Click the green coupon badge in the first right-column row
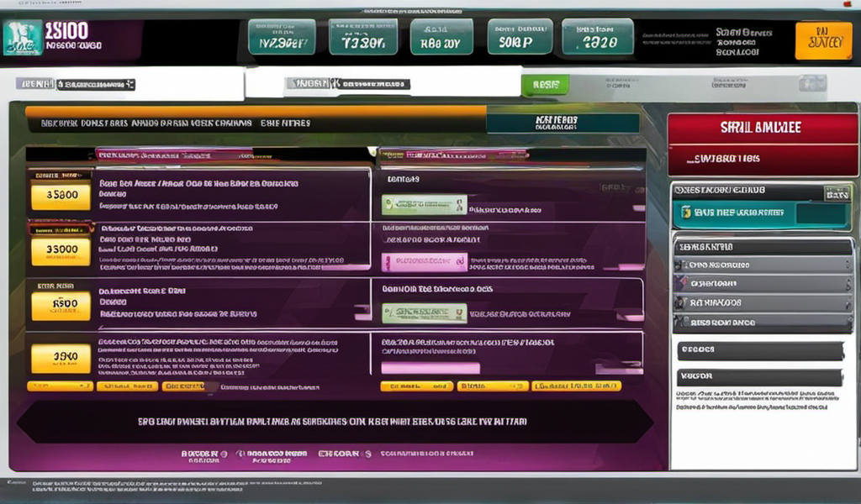861x504 pixels. coord(424,204)
